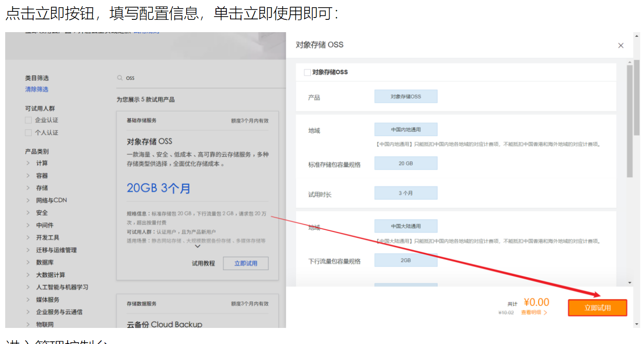Expand the 容器 product category
Viewport: 644px width, 344px height.
point(28,175)
